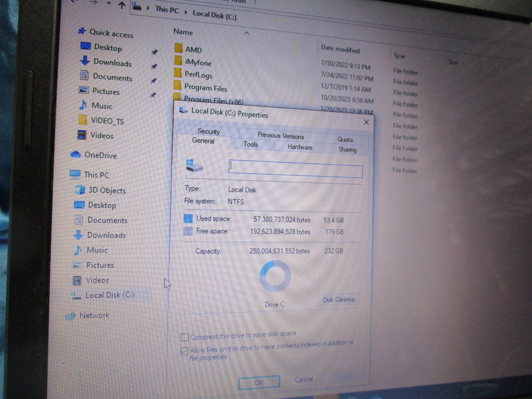Screen dimensions: 532x399
Task: Click the Up arrow navigation button
Action: tap(122, 5)
